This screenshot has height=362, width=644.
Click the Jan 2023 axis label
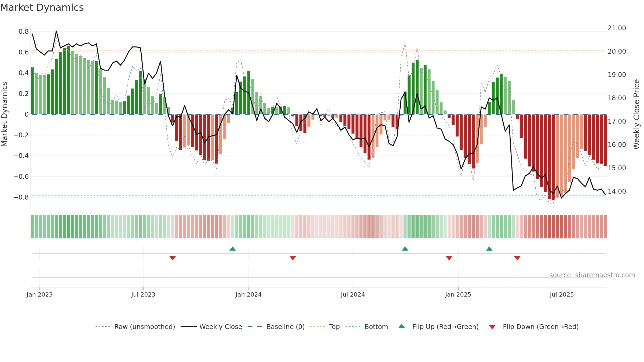(40, 294)
